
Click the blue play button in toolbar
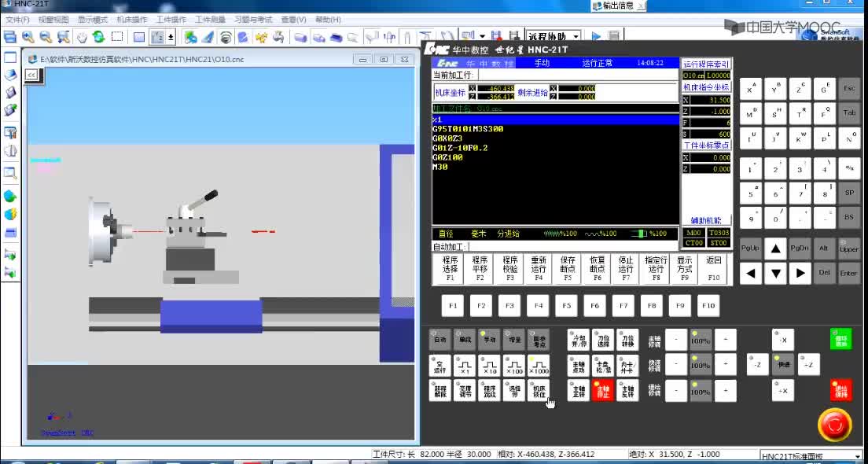[x=596, y=36]
